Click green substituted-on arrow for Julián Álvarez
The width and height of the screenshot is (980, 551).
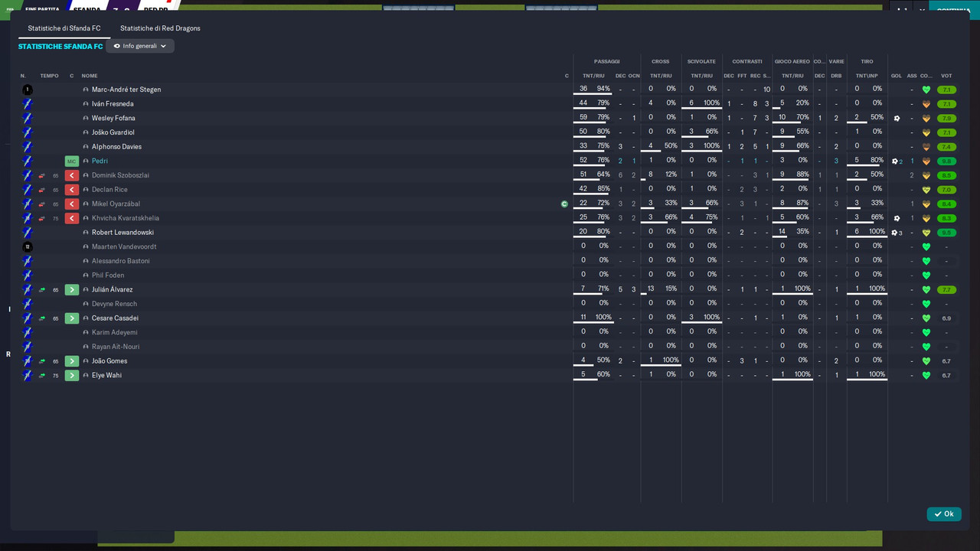tap(72, 290)
